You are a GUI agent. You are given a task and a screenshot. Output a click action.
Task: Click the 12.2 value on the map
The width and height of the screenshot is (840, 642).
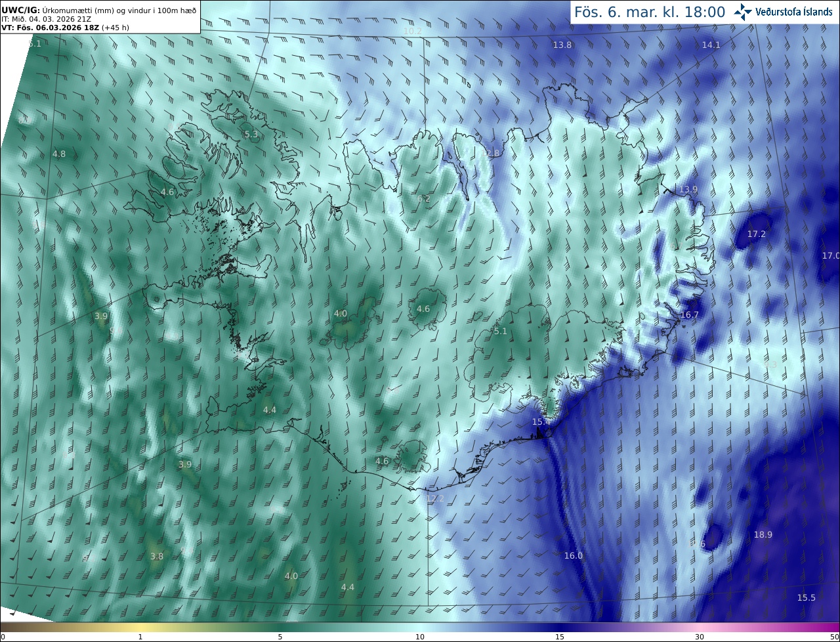435,498
